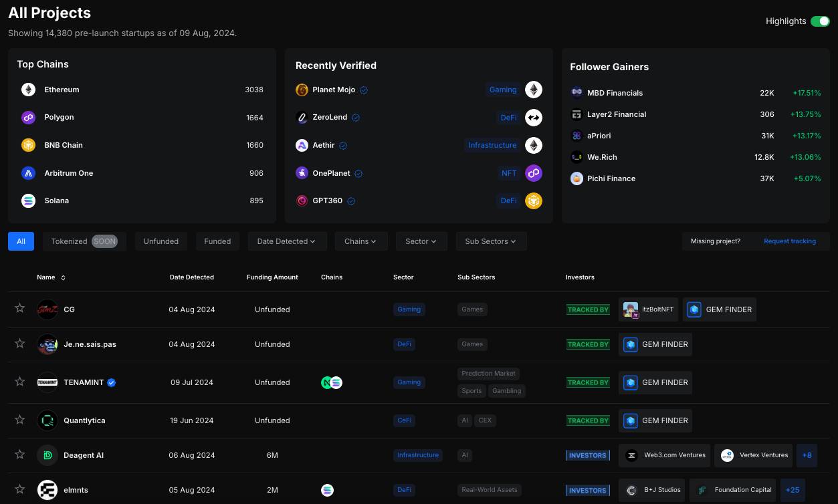838x504 pixels.
Task: Click the Infrastructure tag in the Aethir row
Action: point(492,145)
